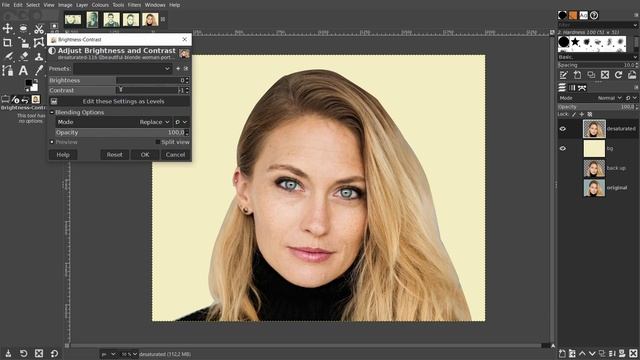Open the Document History tab
Image resolution: width=640 pixels, height=360 pixels.
594,16
